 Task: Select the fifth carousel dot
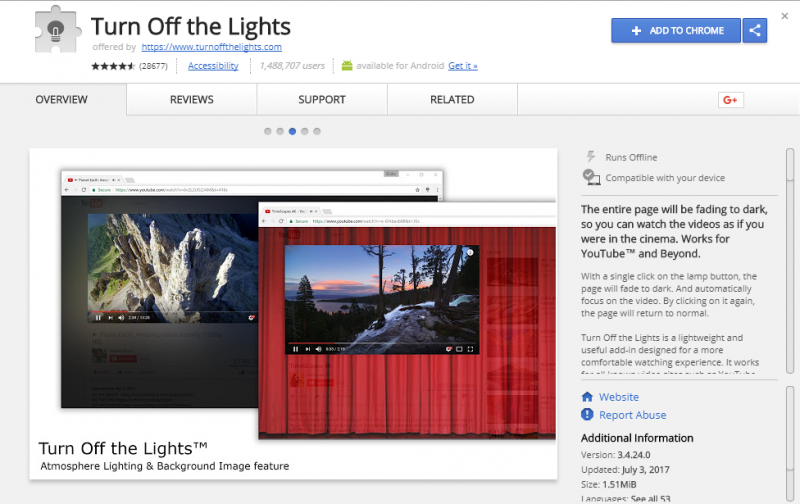(317, 132)
